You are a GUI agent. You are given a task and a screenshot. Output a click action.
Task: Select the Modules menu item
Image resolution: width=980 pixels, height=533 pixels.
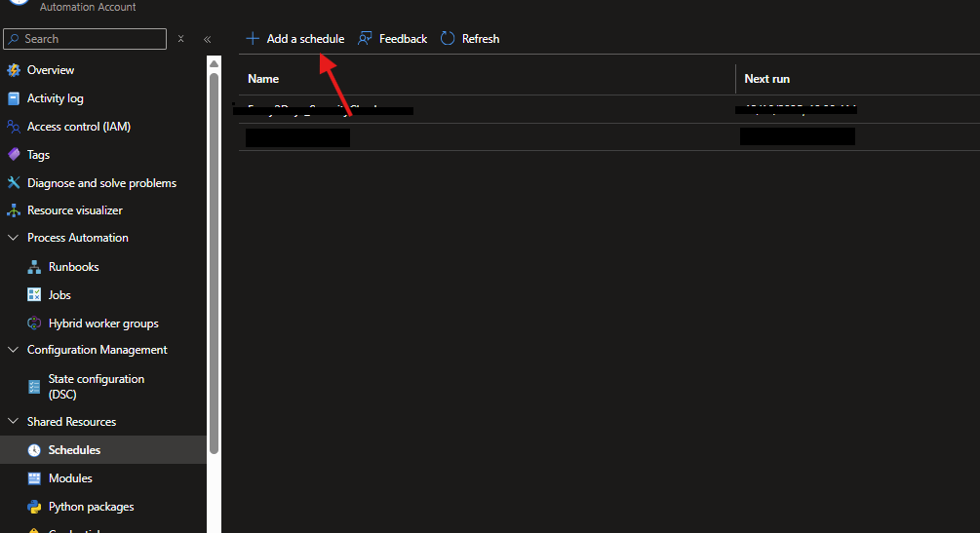click(x=70, y=478)
